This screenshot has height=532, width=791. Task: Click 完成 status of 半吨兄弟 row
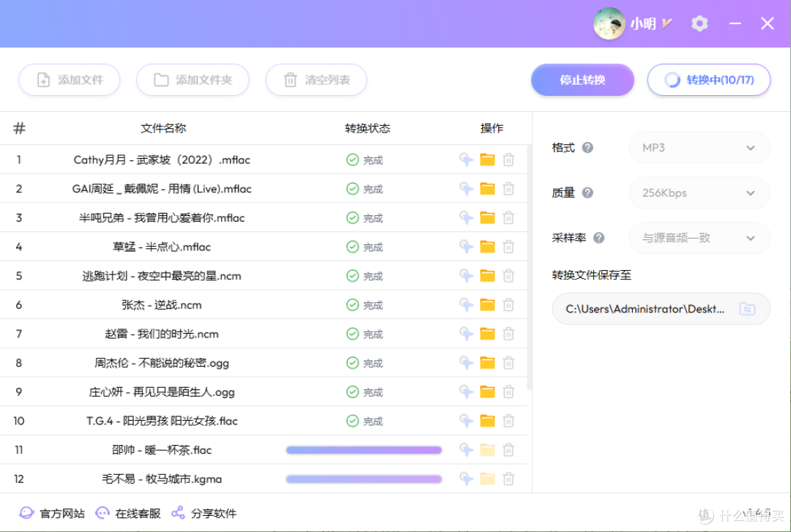click(x=365, y=218)
